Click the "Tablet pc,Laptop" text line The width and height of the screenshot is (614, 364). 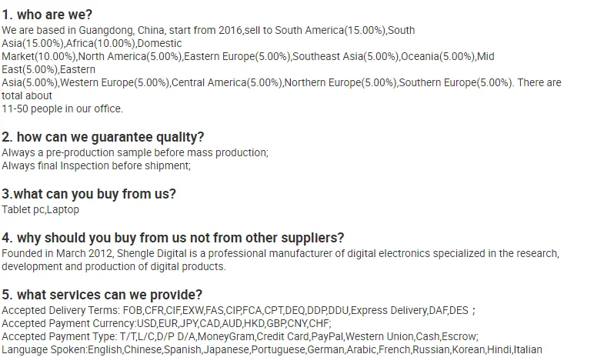(40, 209)
